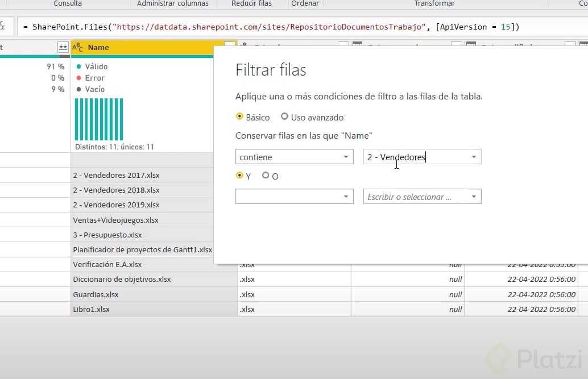Select the Básico filter mode radio button
Screen dimensions: 588x379
(x=239, y=116)
